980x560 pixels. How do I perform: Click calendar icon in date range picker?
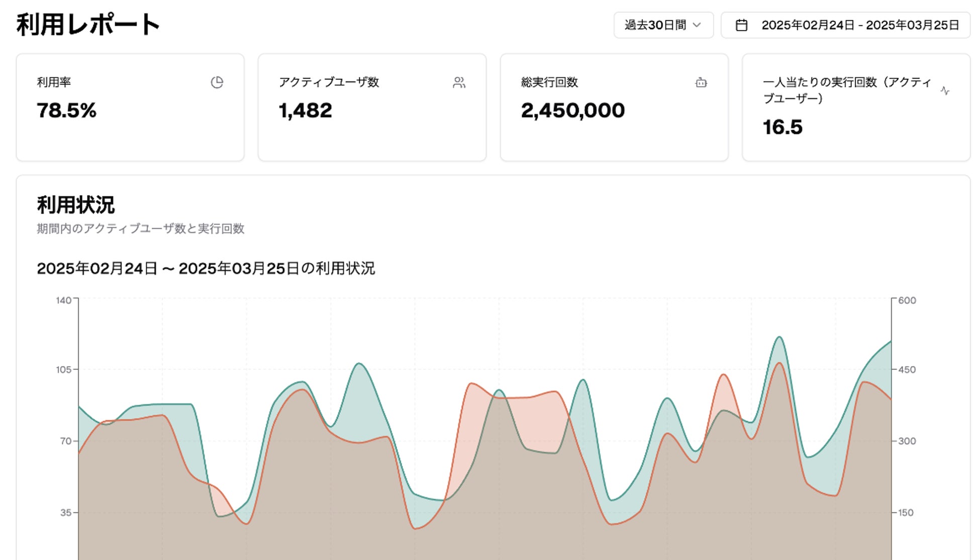(x=741, y=25)
